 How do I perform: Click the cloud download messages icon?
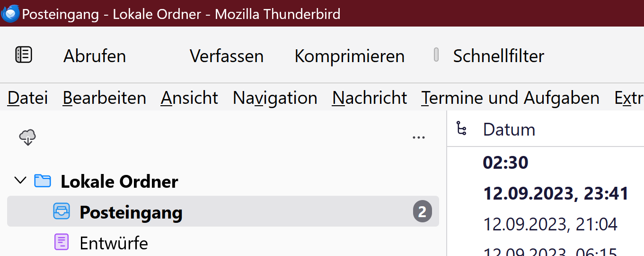click(x=28, y=137)
